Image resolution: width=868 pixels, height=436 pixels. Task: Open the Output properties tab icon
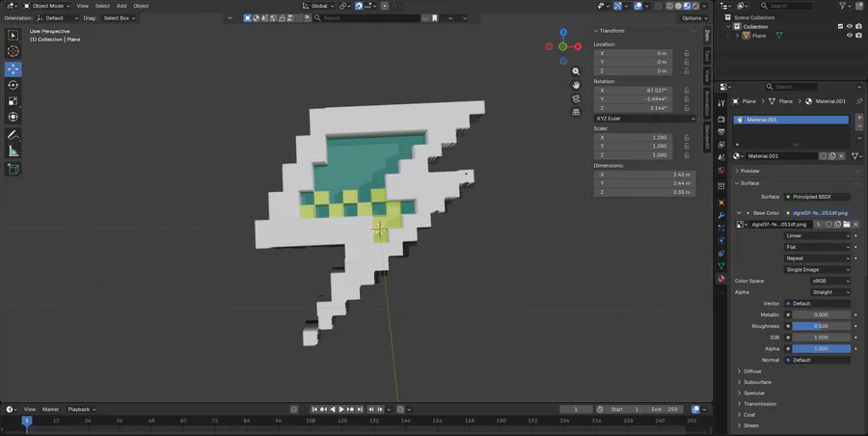(721, 132)
